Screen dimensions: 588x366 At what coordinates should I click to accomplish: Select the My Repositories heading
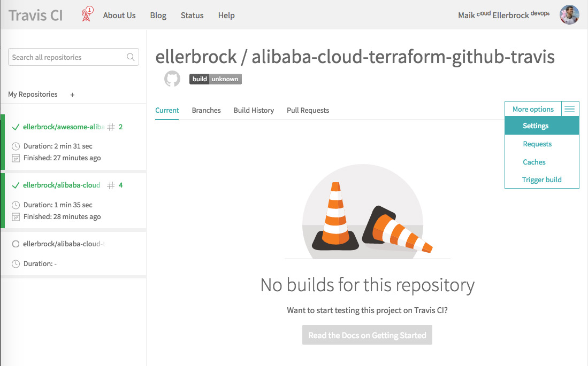click(x=33, y=95)
